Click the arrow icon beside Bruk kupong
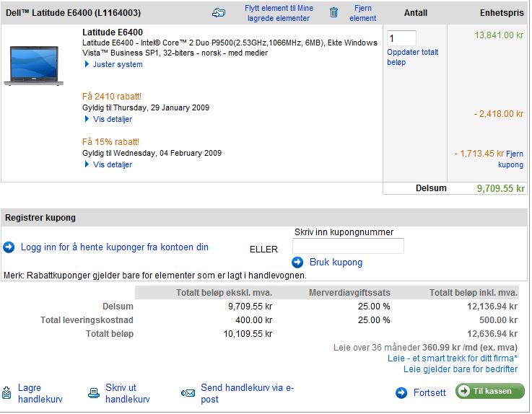 (297, 262)
